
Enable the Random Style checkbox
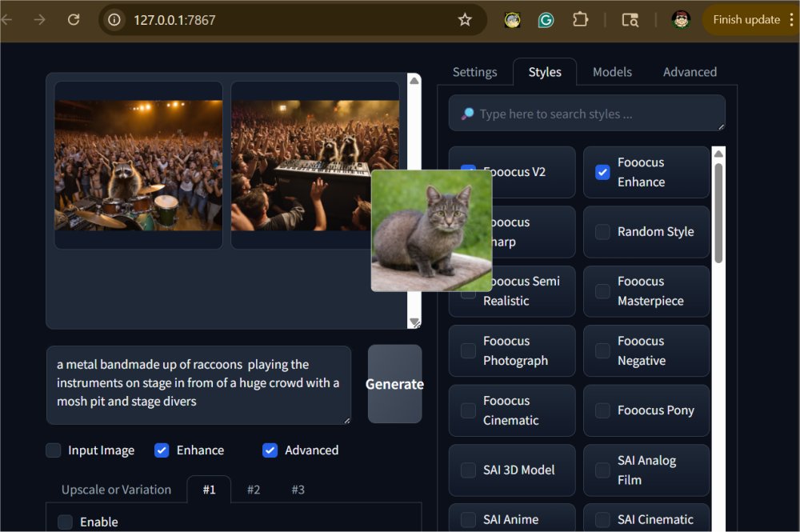(x=602, y=231)
